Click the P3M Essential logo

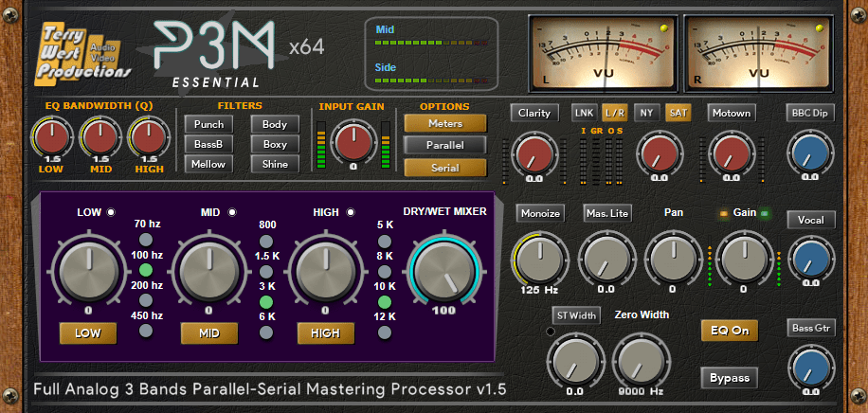[213, 53]
